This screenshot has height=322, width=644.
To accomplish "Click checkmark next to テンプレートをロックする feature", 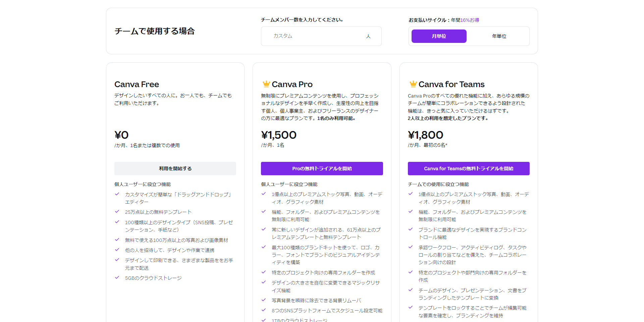I will click(411, 307).
